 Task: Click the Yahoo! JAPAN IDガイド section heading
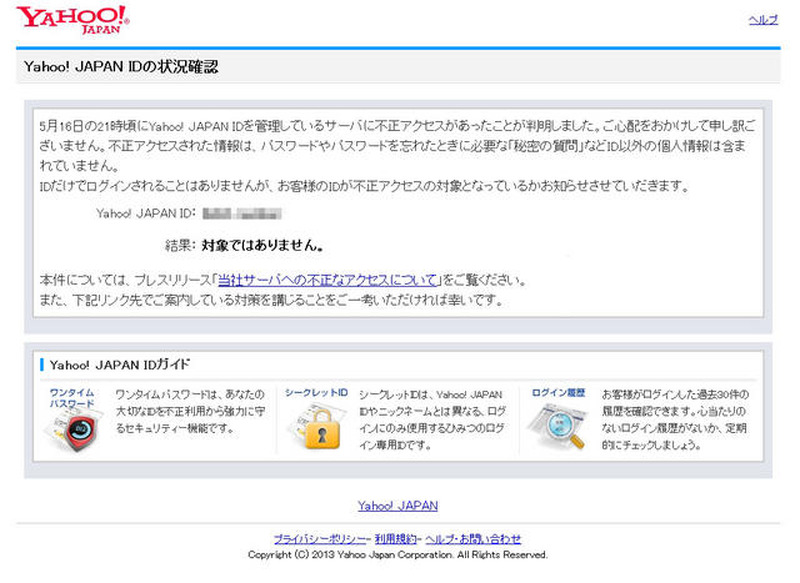coord(120,364)
